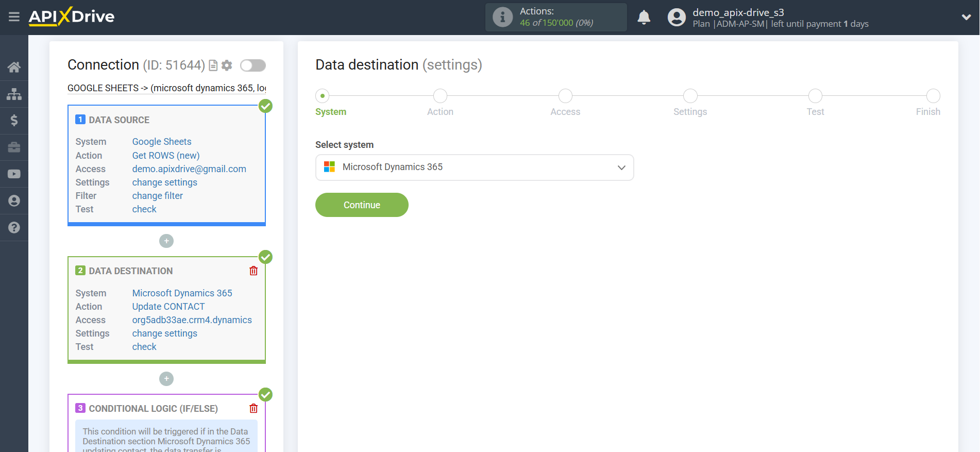
Task: Delete the Conditional Logic block
Action: (x=254, y=409)
